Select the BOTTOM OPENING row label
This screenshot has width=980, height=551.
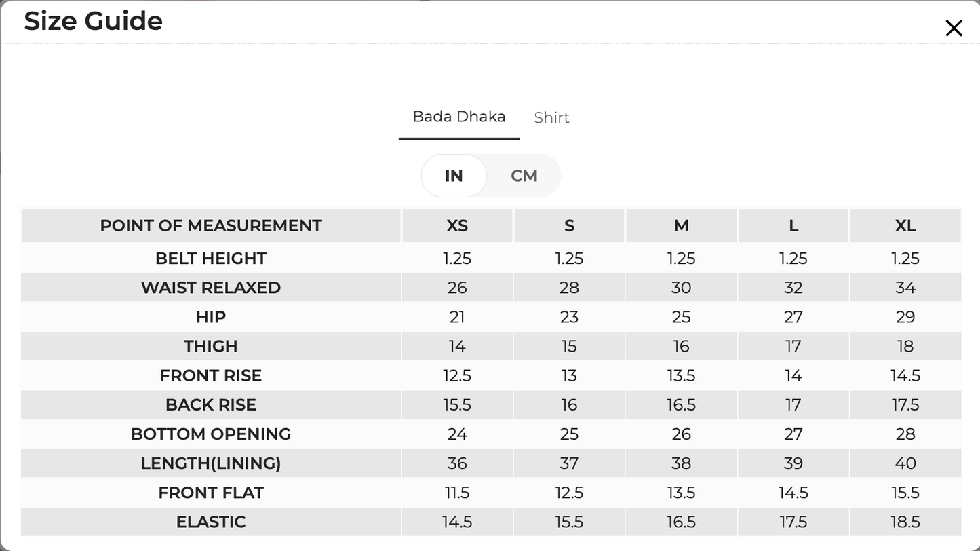click(211, 434)
